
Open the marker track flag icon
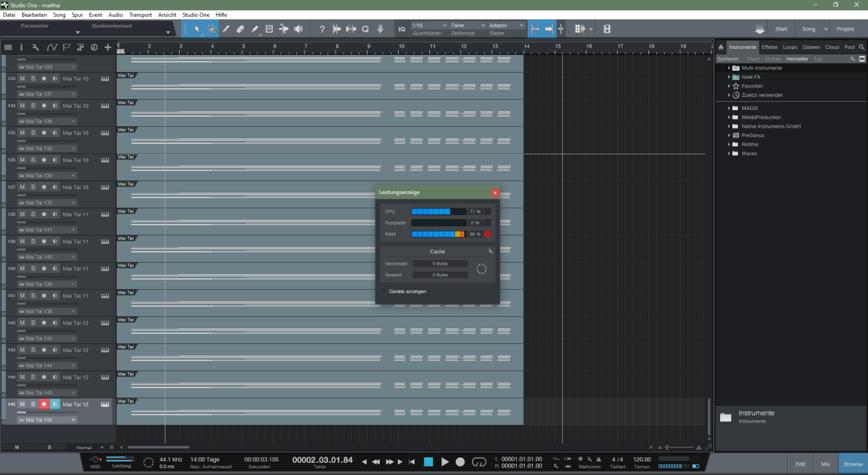tap(66, 47)
